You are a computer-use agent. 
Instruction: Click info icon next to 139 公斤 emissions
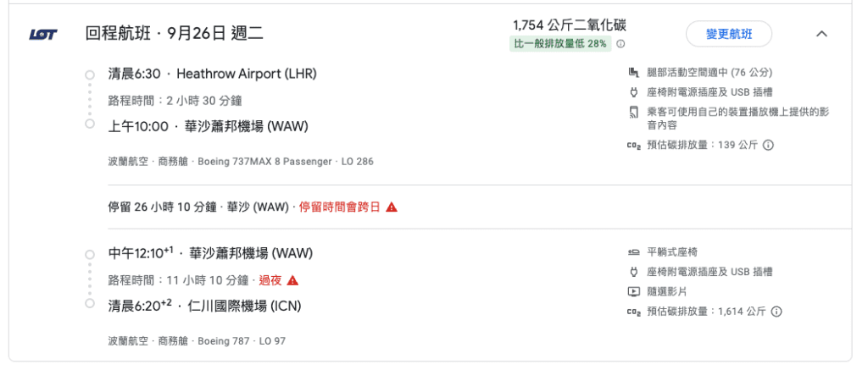[x=768, y=145]
